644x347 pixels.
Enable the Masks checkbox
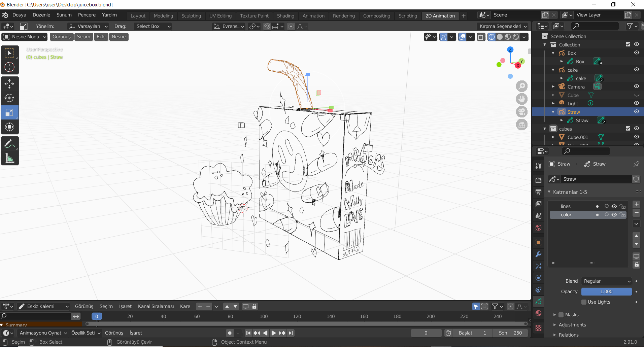[x=561, y=315]
